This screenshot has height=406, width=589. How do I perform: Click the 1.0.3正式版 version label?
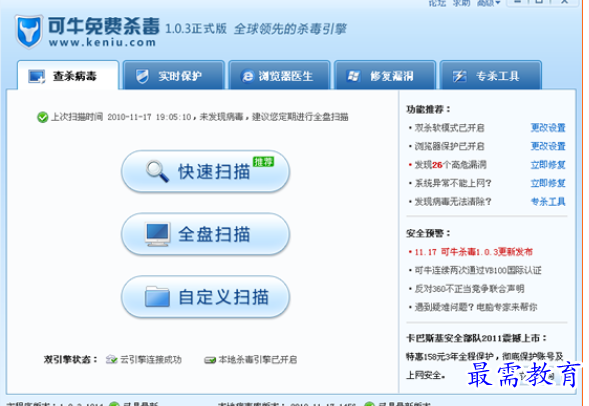pyautogui.click(x=196, y=29)
